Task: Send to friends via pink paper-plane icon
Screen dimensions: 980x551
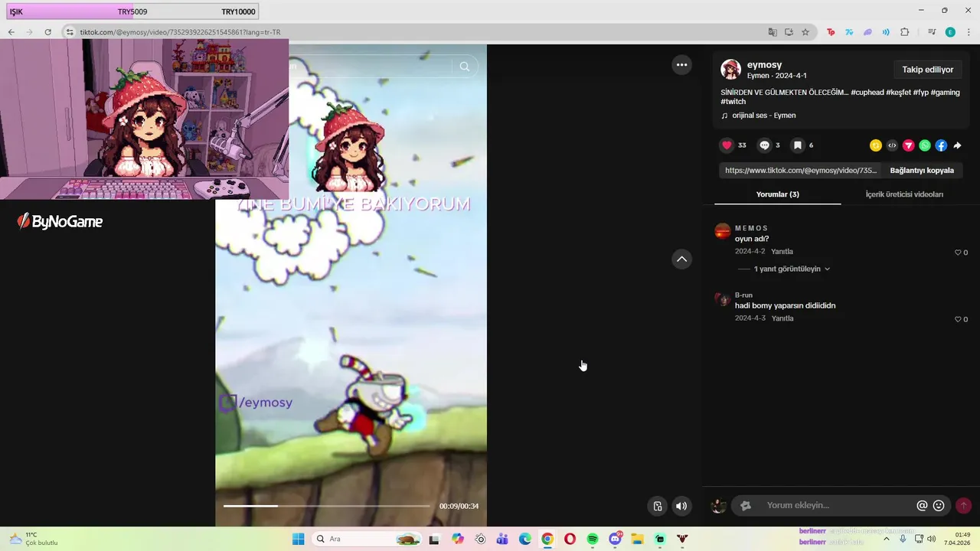Action: (x=909, y=145)
